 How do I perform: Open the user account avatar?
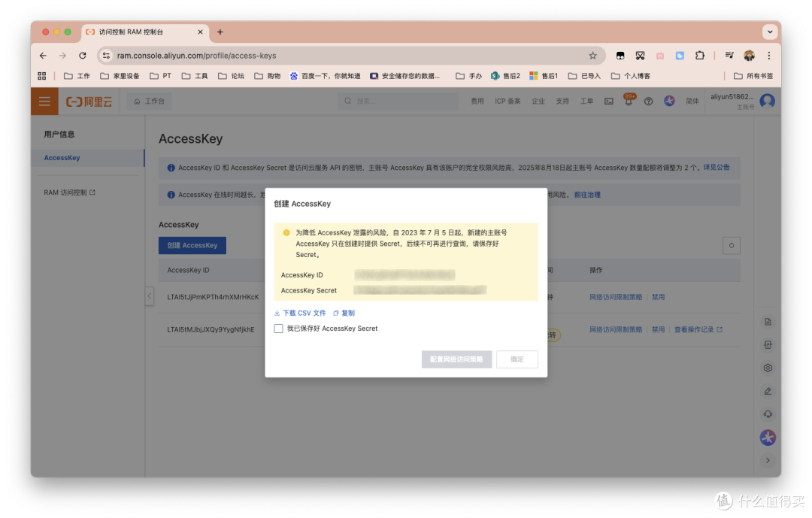[767, 101]
